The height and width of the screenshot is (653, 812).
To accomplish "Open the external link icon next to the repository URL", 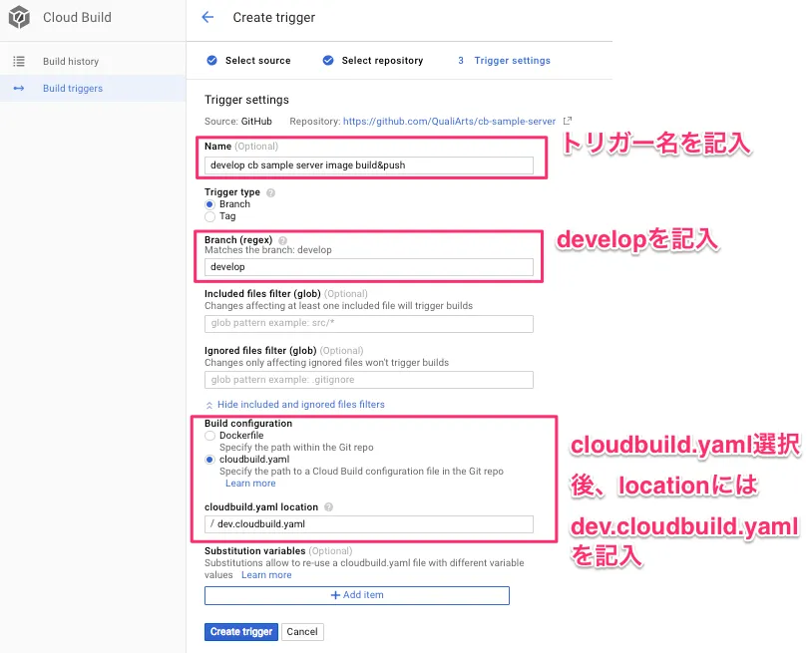I will click(x=568, y=122).
